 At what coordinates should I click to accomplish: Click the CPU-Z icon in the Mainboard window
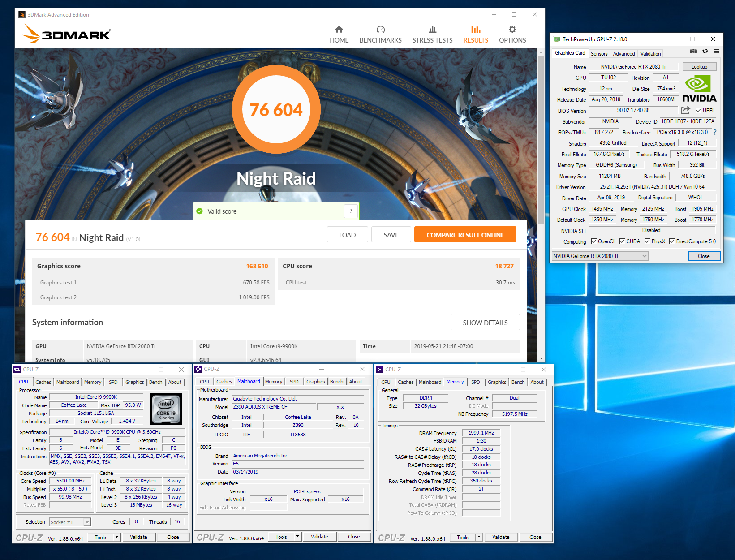click(198, 369)
